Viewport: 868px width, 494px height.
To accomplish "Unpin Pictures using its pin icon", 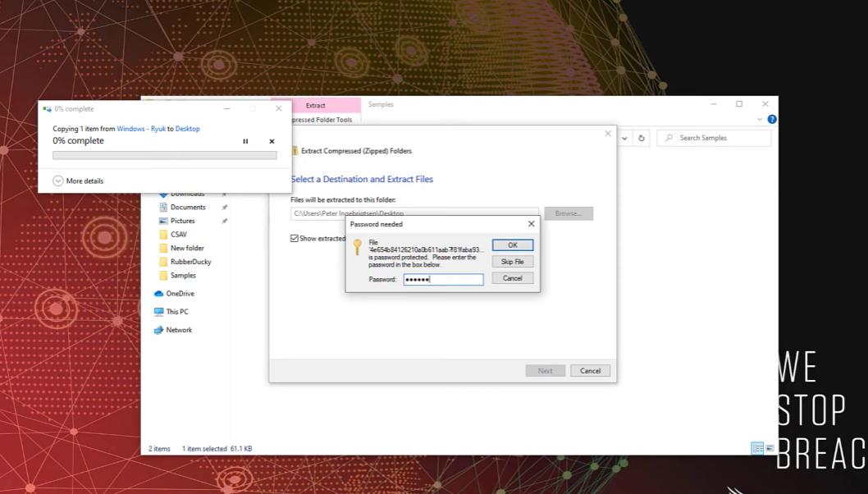I will 224,221.
